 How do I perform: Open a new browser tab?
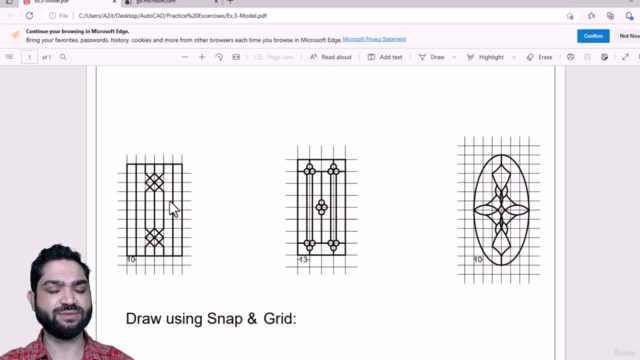pyautogui.click(x=231, y=2)
